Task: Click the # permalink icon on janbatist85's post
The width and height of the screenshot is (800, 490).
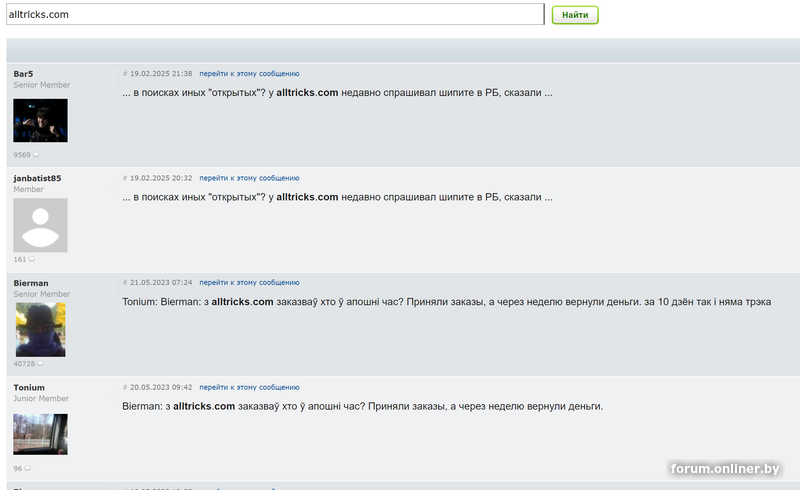Action: (x=125, y=178)
